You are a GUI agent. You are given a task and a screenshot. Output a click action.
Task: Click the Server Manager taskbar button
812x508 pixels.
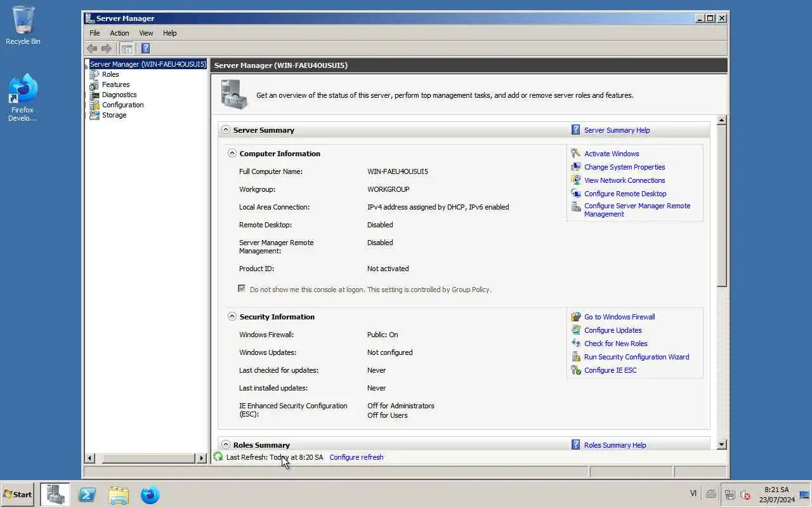(55, 495)
